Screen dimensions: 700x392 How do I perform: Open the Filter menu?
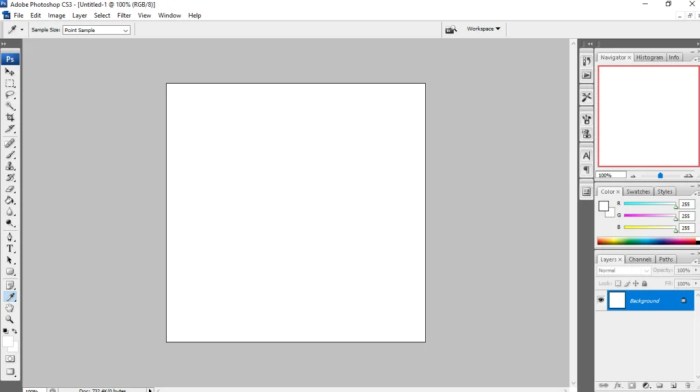[124, 15]
